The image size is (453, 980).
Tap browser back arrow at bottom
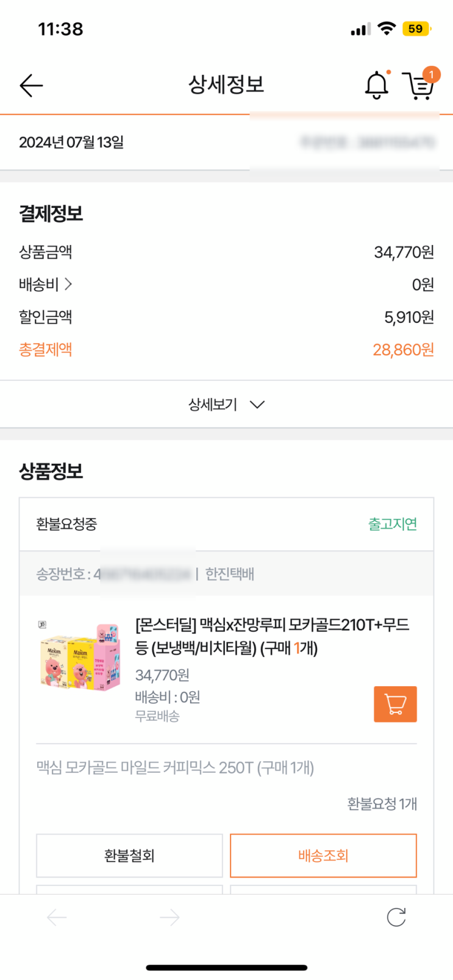57,917
